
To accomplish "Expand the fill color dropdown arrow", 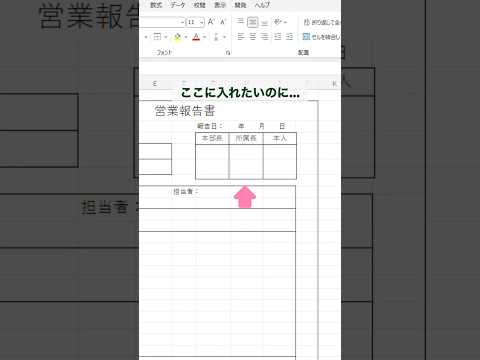I will pos(185,37).
